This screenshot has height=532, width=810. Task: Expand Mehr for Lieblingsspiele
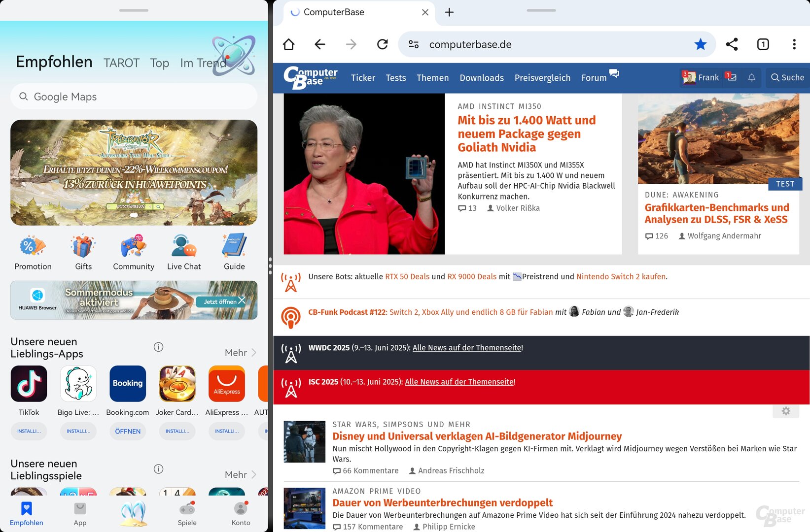pyautogui.click(x=241, y=475)
